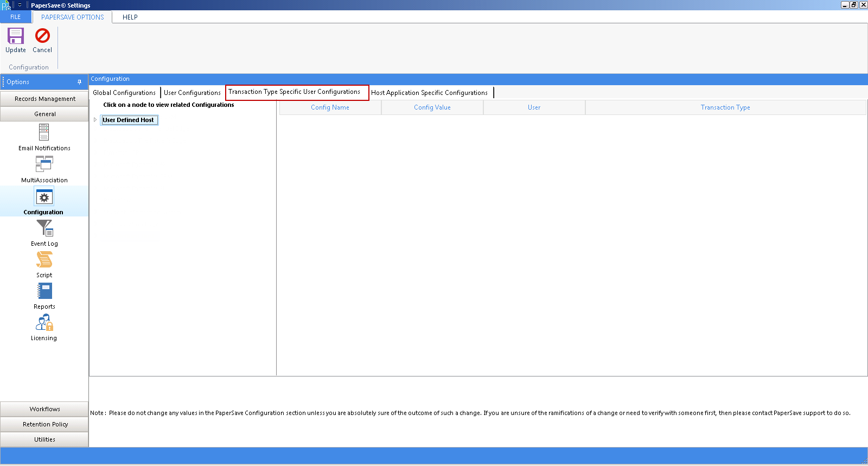Image resolution: width=868 pixels, height=466 pixels.
Task: Open the MultiAssociation icon
Action: click(44, 164)
